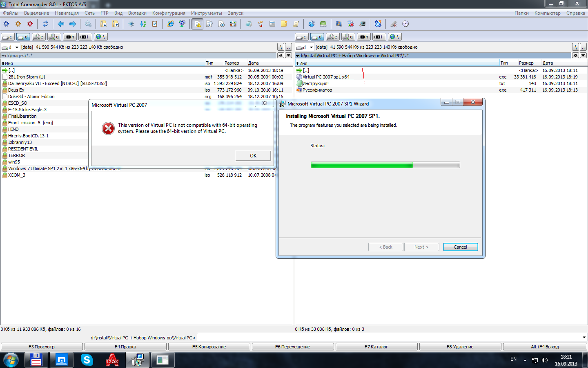Open the calculator toolbar icon
Viewport: 588px width, 368px height.
272,24
